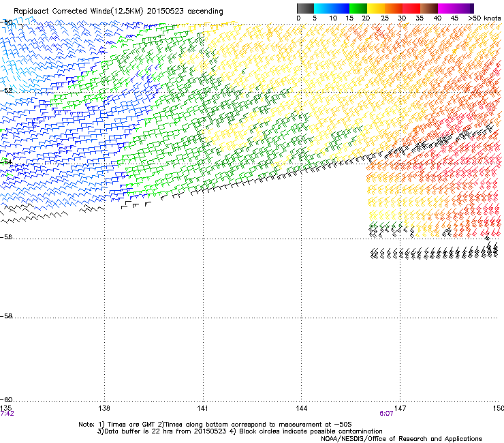Click the NOAA/NESDIS credit line
504x443 pixels.
(401, 438)
